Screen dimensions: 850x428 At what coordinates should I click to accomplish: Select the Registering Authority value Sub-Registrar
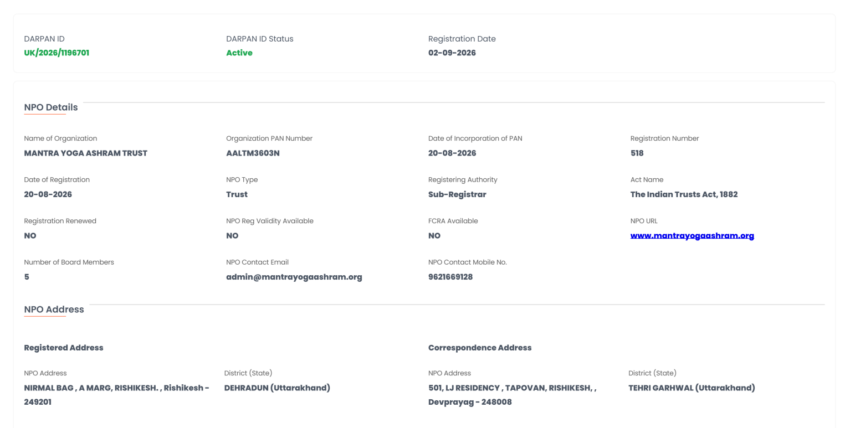coord(457,194)
